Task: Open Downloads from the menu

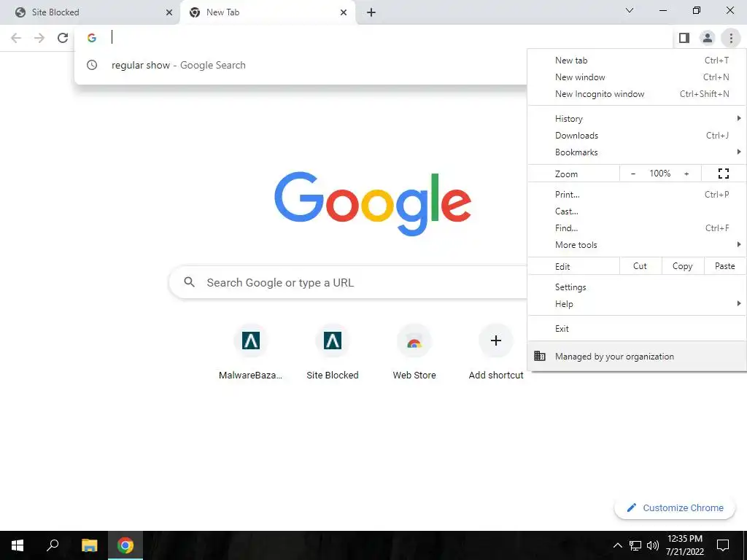Action: [637, 135]
